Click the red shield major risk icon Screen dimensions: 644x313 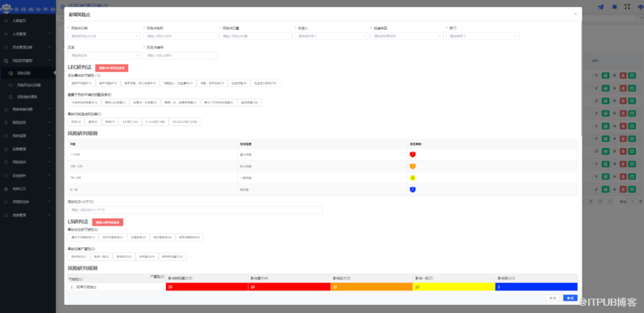click(412, 154)
